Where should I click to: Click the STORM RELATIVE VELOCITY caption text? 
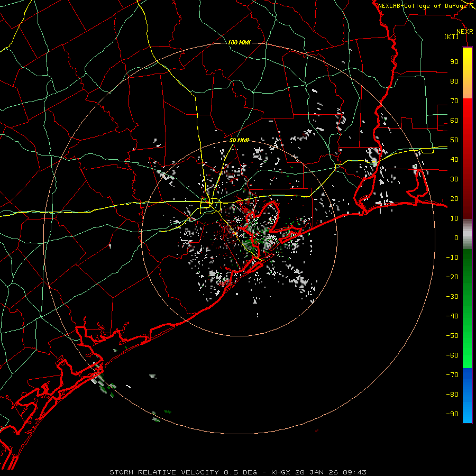pos(164,472)
